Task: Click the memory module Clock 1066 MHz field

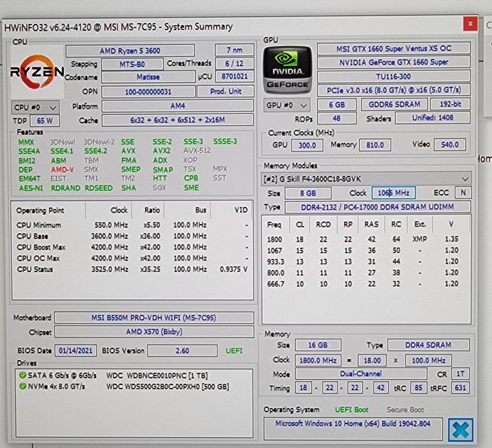Action: click(393, 193)
